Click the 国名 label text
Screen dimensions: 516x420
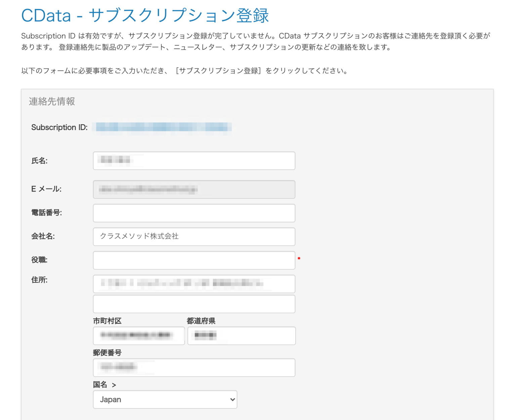click(99, 385)
